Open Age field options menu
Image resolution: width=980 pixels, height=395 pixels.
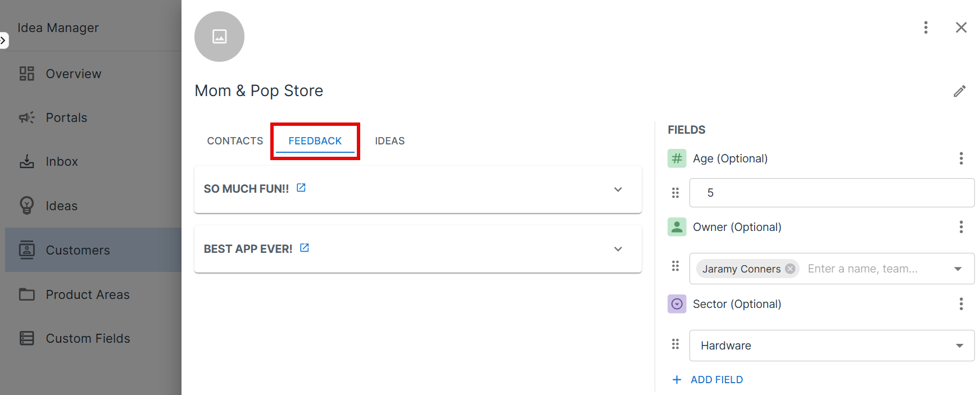coord(961,158)
